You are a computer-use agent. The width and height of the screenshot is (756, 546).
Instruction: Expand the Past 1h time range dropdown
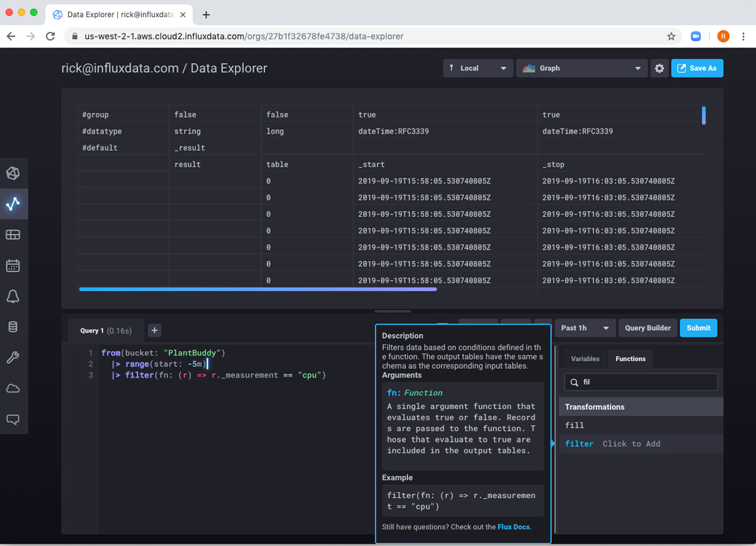pos(585,328)
